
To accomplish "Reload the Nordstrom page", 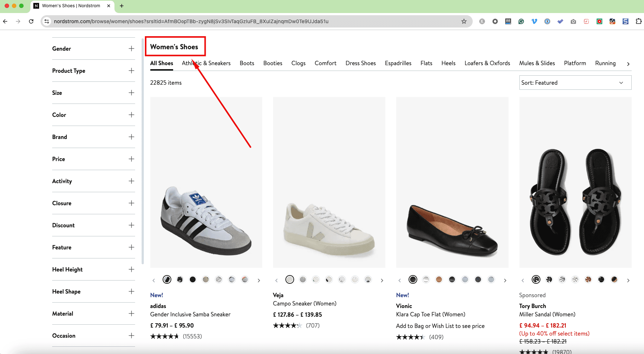I will (31, 21).
